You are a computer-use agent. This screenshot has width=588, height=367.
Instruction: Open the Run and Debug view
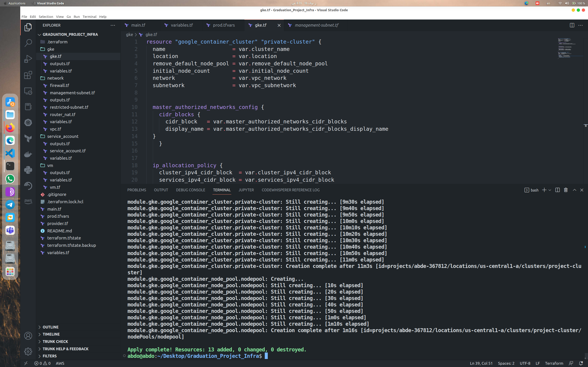click(x=28, y=58)
